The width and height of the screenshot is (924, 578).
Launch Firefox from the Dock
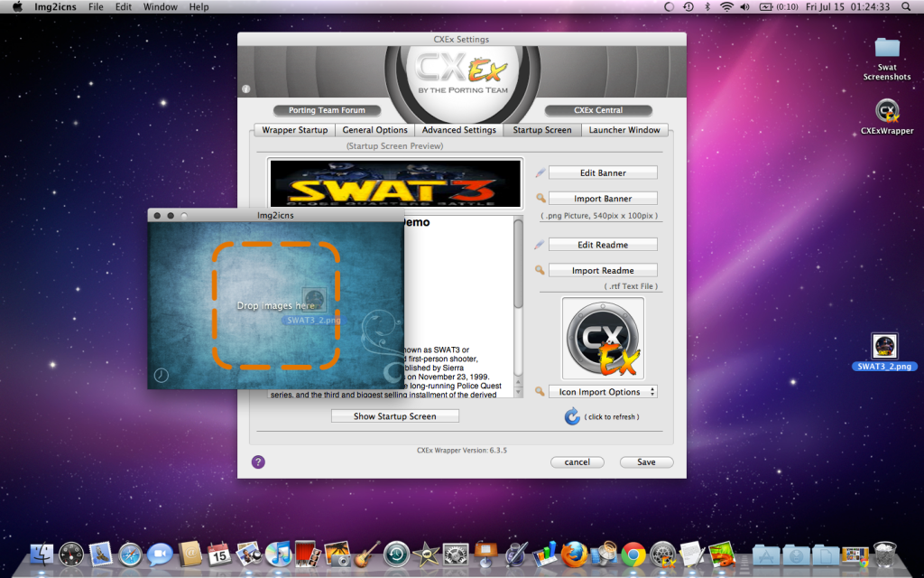(574, 555)
